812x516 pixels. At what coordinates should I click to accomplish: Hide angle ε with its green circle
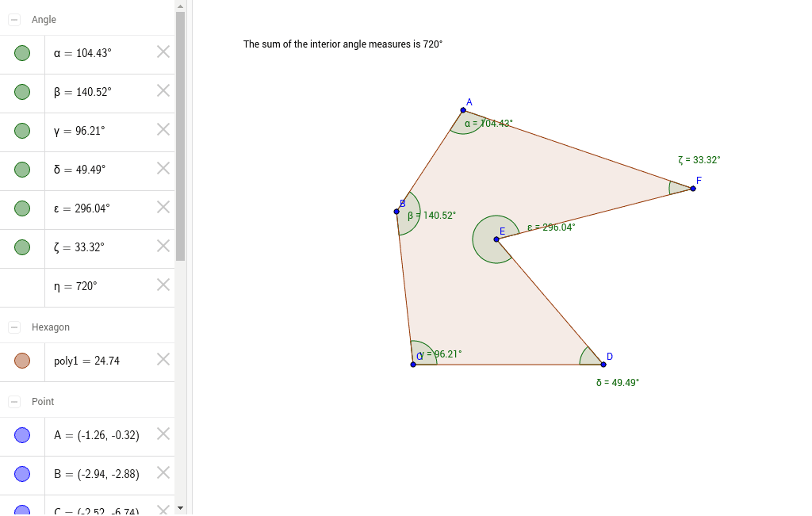click(x=22, y=208)
